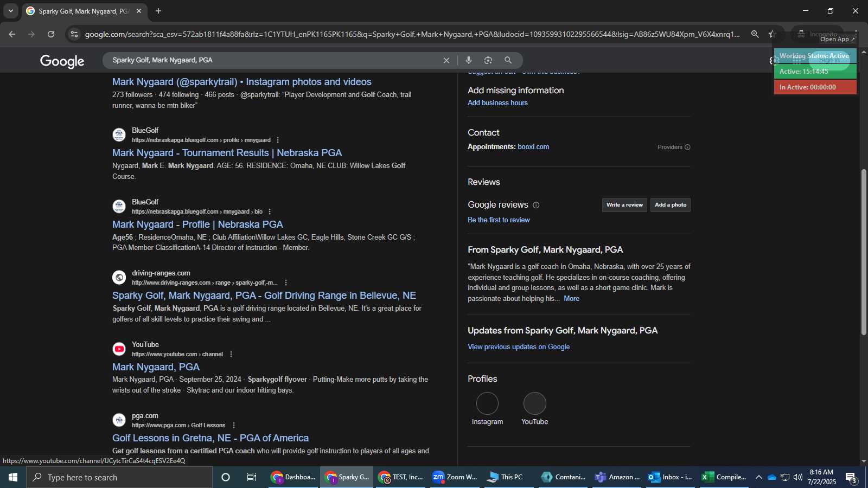Close the Sparky Golf browser tab
This screenshot has height=488, width=868.
click(139, 11)
